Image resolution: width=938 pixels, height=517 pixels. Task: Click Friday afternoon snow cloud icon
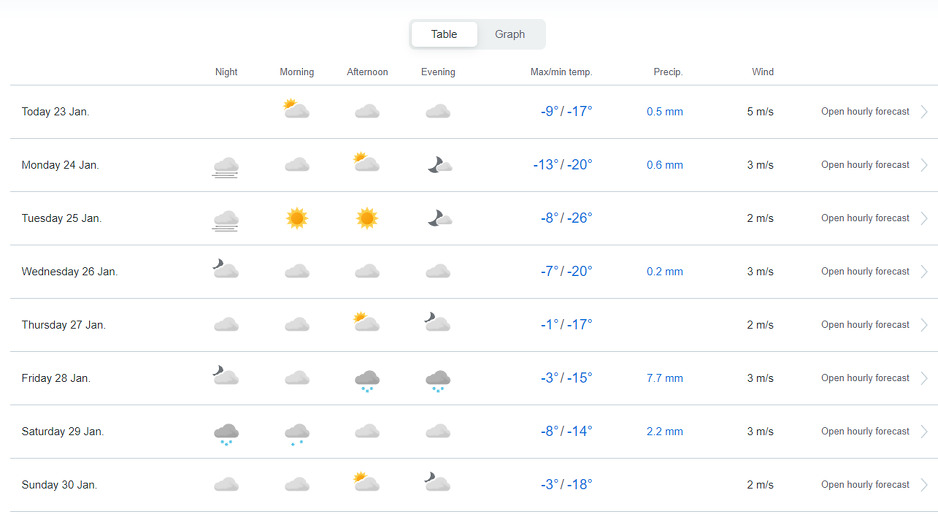pyautogui.click(x=367, y=379)
